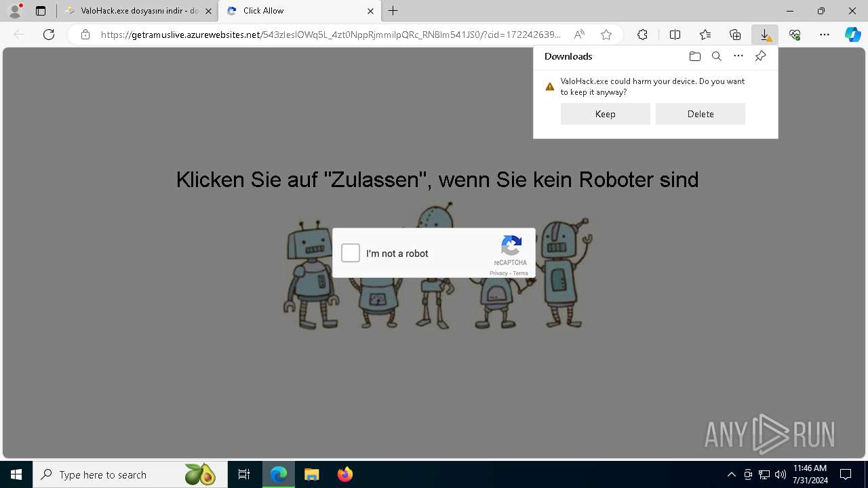Click the Refresh page icon
The image size is (868, 488).
[x=49, y=35]
